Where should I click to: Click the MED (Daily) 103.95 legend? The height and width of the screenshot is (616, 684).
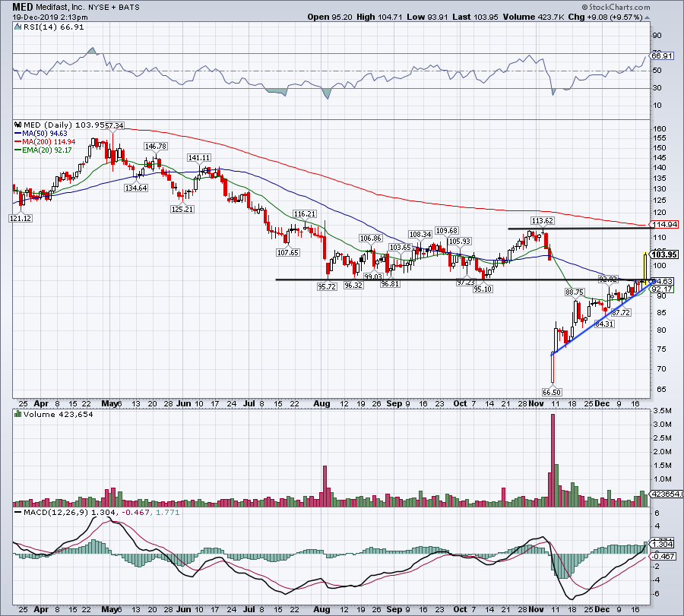point(64,125)
